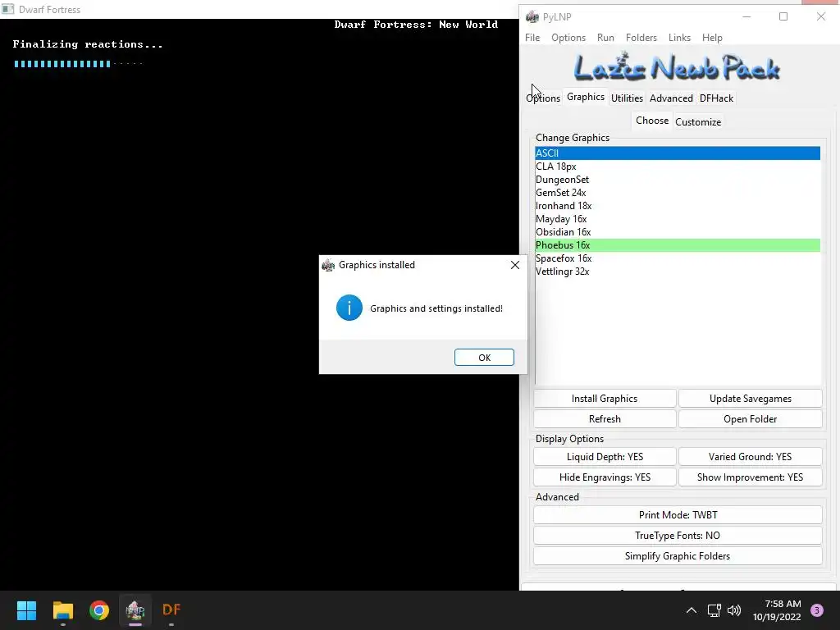Viewport: 840px width, 630px height.
Task: Minimize the PyLNP window
Action: 746,16
